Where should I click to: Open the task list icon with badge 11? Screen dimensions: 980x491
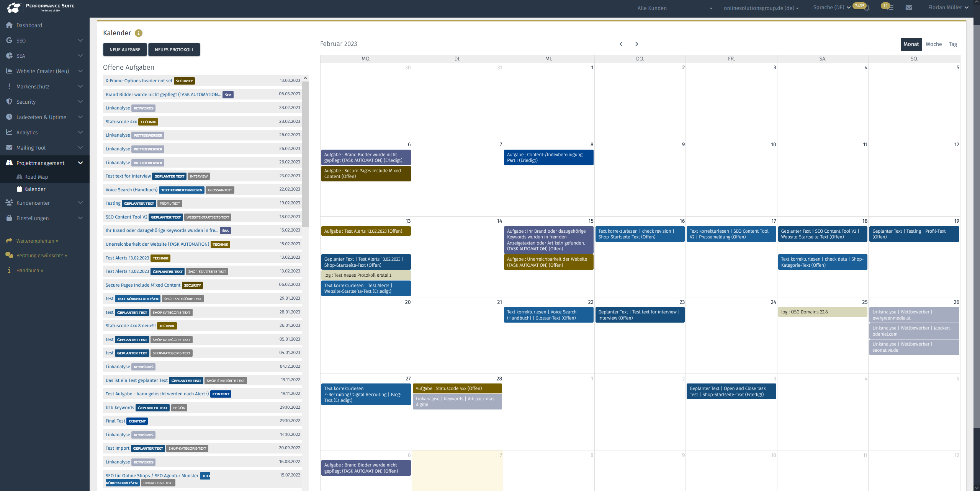[890, 8]
